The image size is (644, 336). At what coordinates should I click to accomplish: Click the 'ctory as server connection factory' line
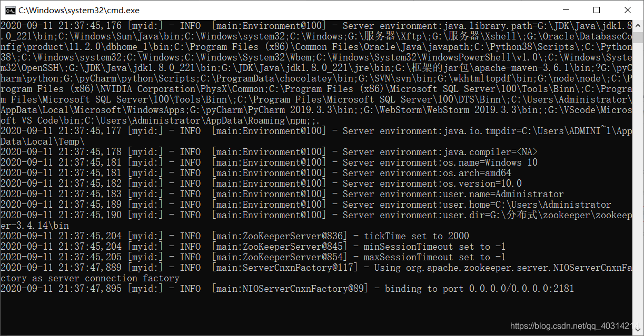(x=90, y=278)
